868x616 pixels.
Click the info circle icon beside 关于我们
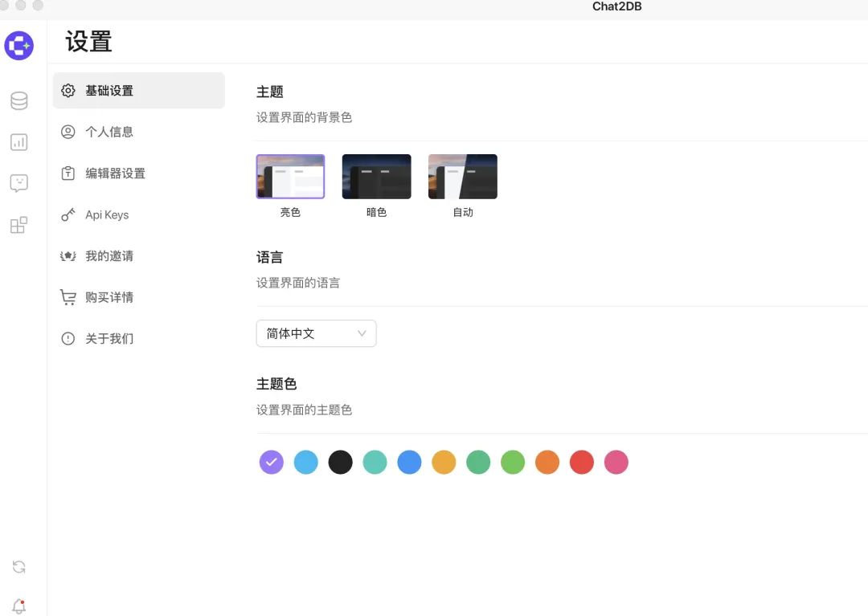68,338
